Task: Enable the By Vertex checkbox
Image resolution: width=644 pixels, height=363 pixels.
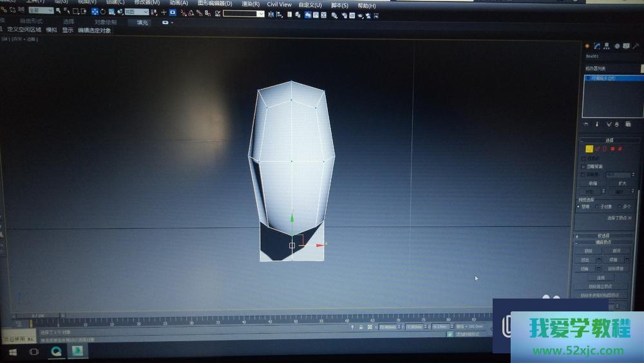Action: pyautogui.click(x=584, y=158)
